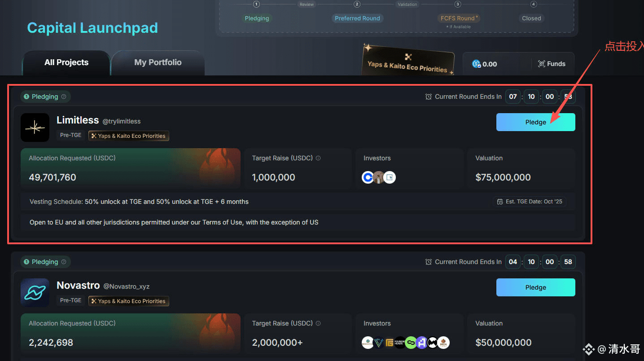644x361 pixels.
Task: Click info icon next to Limitless Pledging status
Action: click(x=64, y=97)
